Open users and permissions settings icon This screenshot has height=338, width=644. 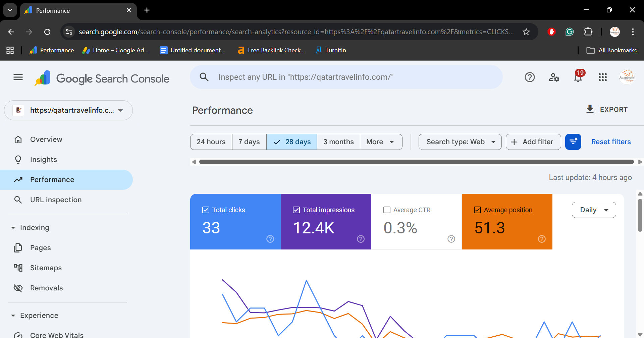point(554,77)
